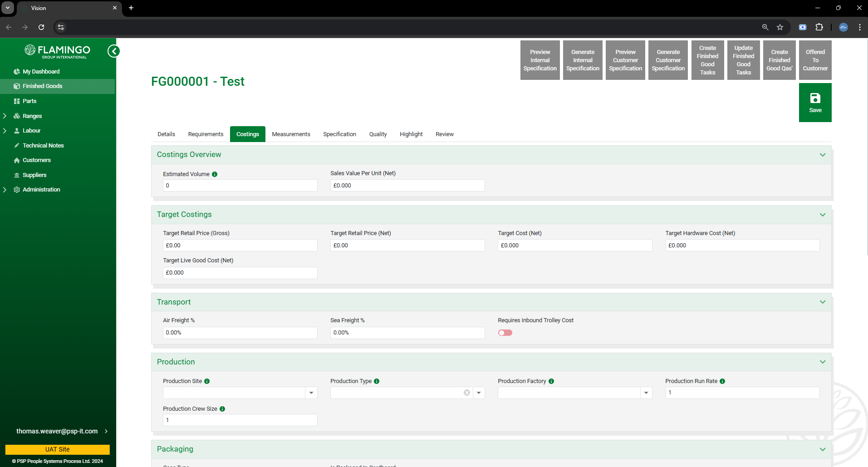Click the Suppliers bank icon
Image resolution: width=868 pixels, height=467 pixels.
tap(17, 175)
